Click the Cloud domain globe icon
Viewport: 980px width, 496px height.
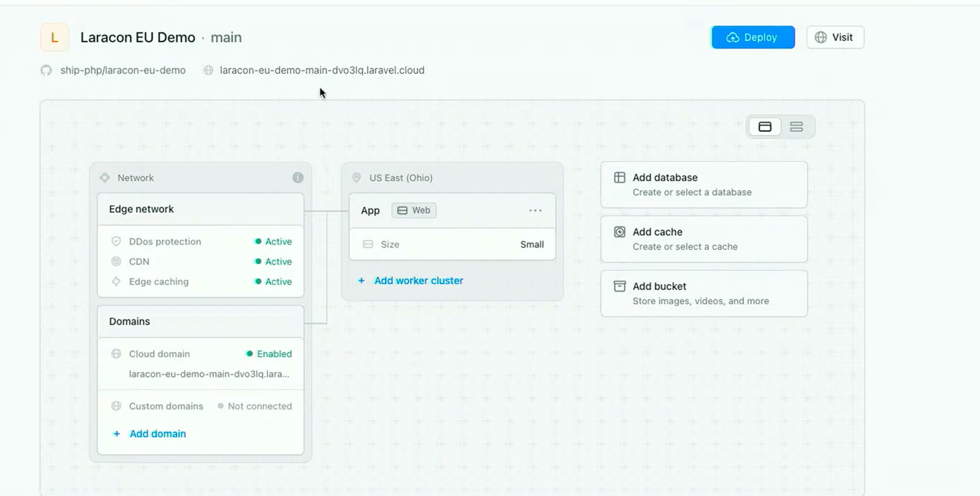tap(116, 354)
